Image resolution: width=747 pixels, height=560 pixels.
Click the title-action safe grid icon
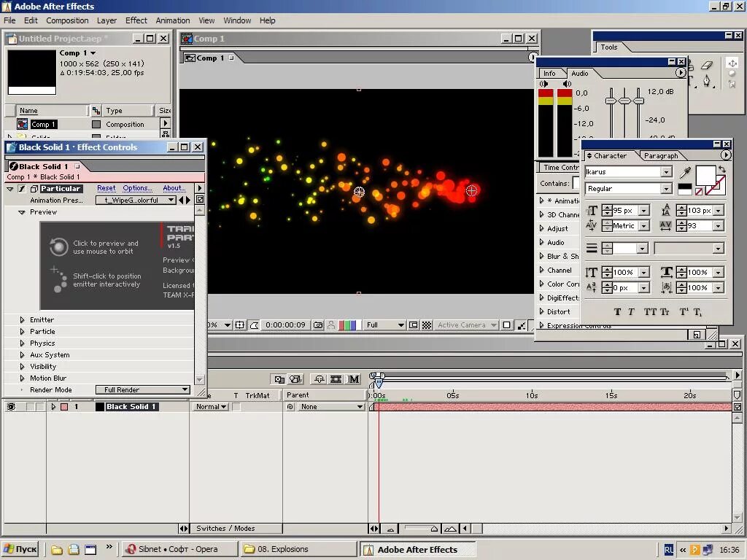tap(239, 324)
